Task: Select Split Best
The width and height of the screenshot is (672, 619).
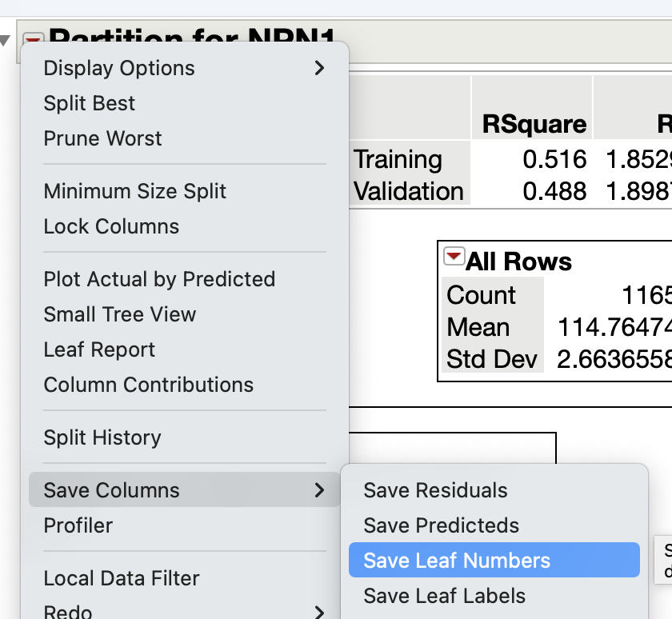Action: tap(89, 103)
